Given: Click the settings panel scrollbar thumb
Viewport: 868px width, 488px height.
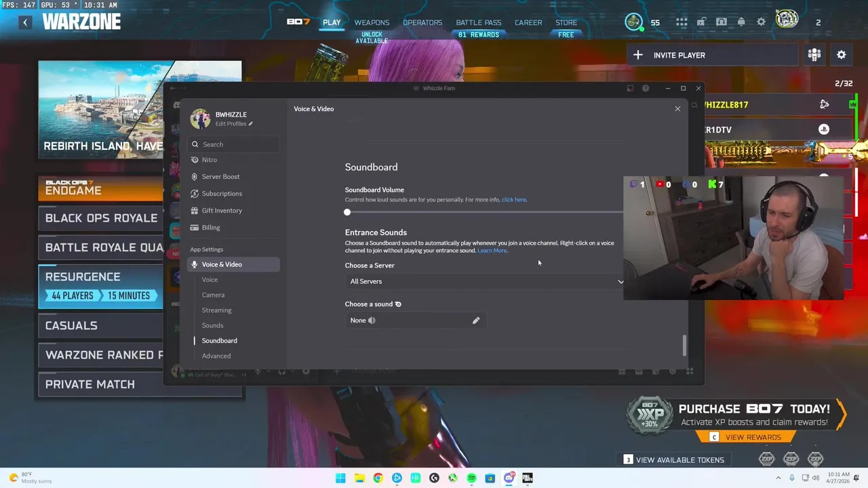Looking at the screenshot, I should click(x=684, y=346).
